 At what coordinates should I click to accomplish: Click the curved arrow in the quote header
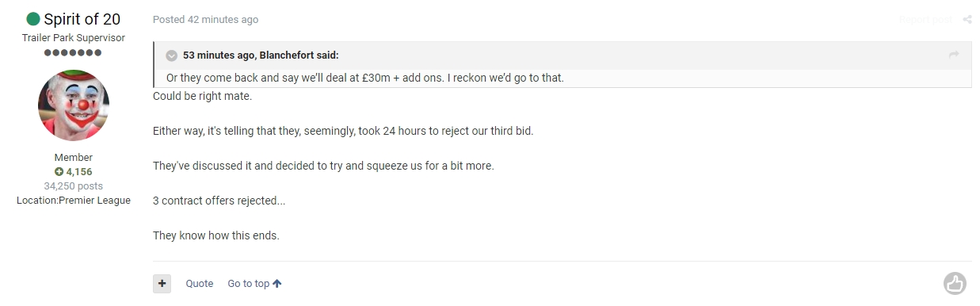(954, 55)
